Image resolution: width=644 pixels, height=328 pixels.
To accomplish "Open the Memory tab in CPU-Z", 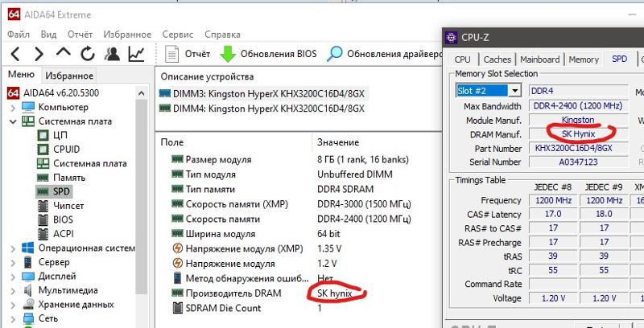I will 583,59.
